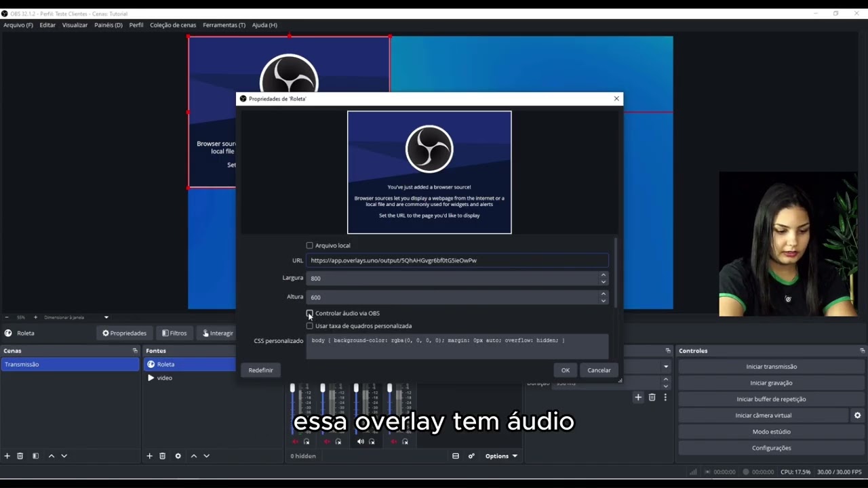Move source up in Fontes panel

point(193,456)
